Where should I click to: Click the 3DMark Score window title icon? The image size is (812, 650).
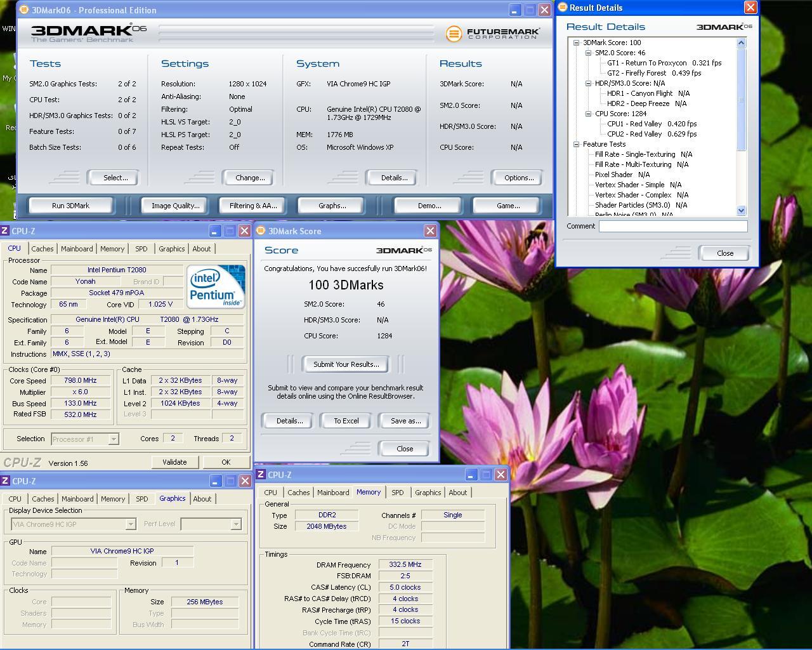[260, 231]
